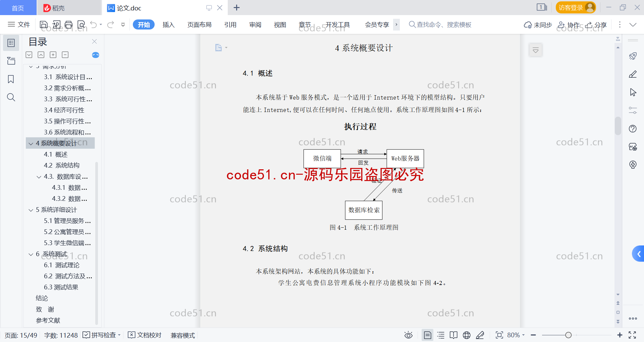Switch to the 插入 ribbon tab
The height and width of the screenshot is (342, 644).
(168, 24)
